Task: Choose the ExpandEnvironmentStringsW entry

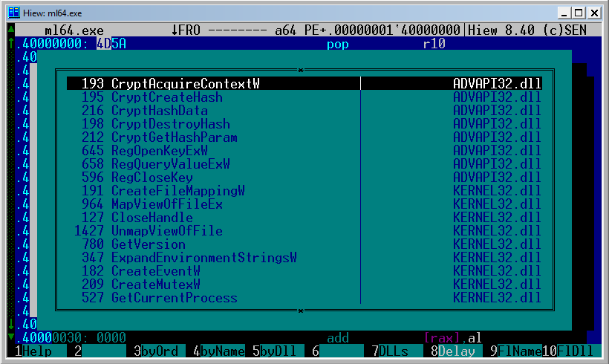Action: click(203, 258)
